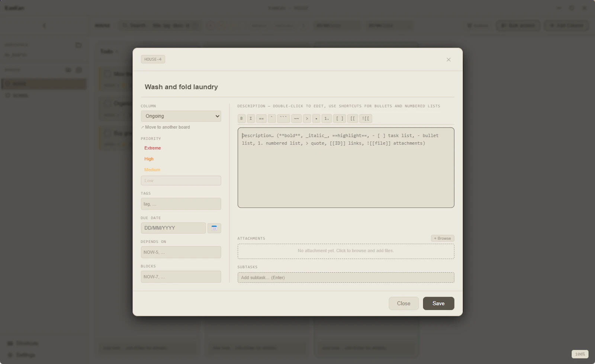Click the DD/MM/YYYY due date field
The image size is (595, 364).
coord(173,228)
